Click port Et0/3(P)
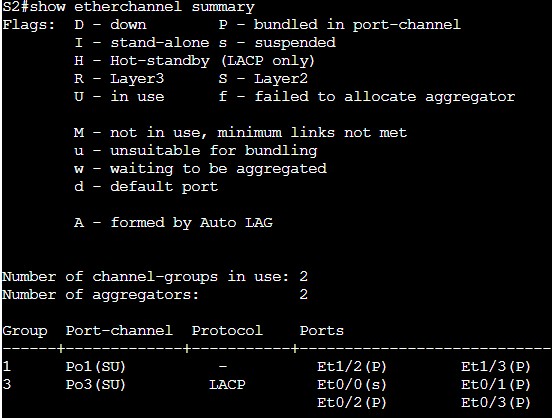The image size is (552, 418). point(496,403)
